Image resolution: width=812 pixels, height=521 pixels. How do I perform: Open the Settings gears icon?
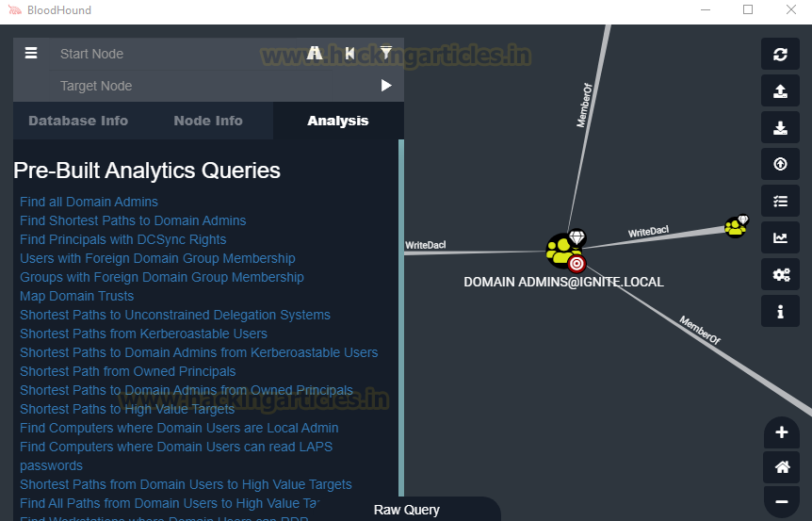point(780,274)
